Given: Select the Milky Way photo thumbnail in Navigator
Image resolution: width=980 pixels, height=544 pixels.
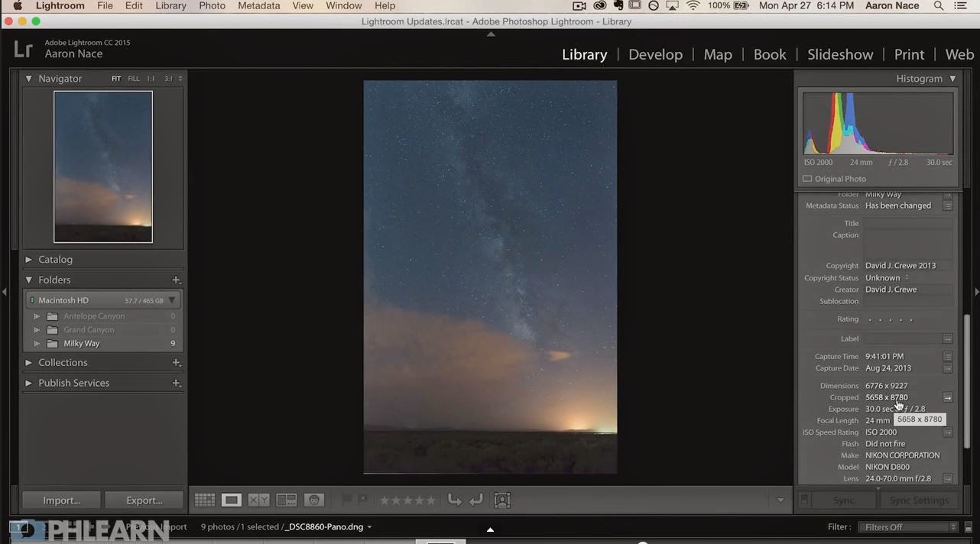Looking at the screenshot, I should [102, 167].
